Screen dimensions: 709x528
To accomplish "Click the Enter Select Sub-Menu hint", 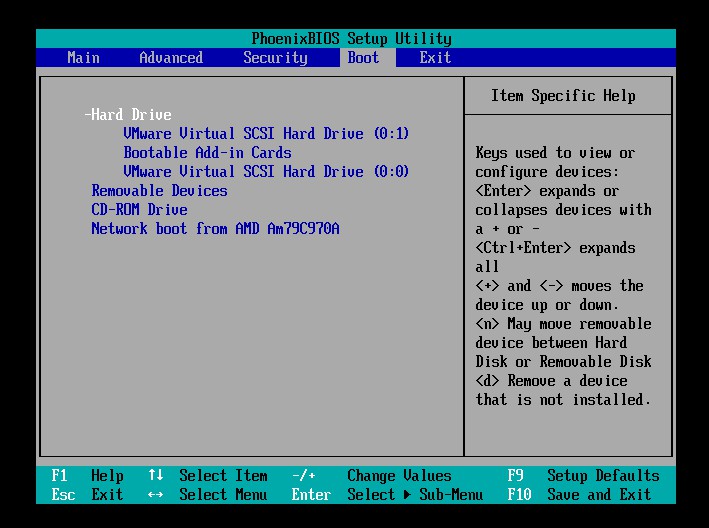I will point(388,495).
